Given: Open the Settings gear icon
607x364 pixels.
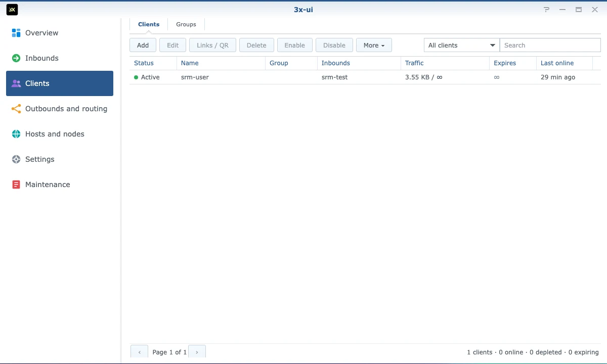Looking at the screenshot, I should click(16, 159).
